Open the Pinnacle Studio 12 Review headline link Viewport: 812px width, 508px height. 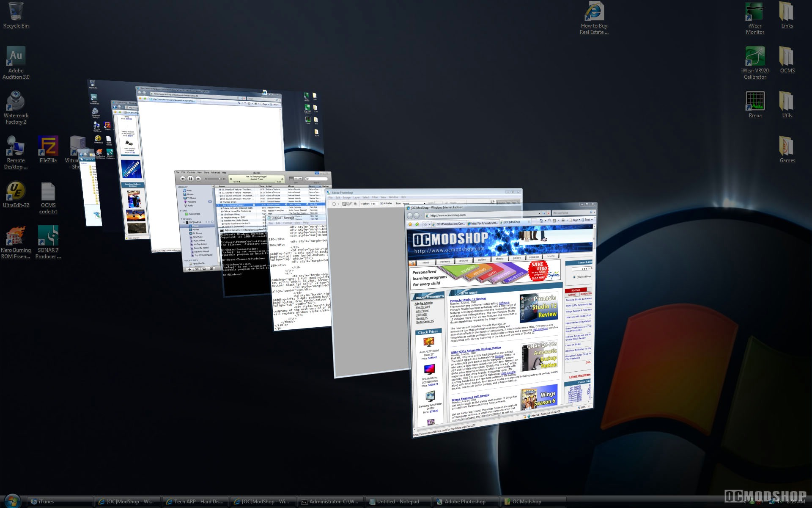pyautogui.click(x=468, y=299)
